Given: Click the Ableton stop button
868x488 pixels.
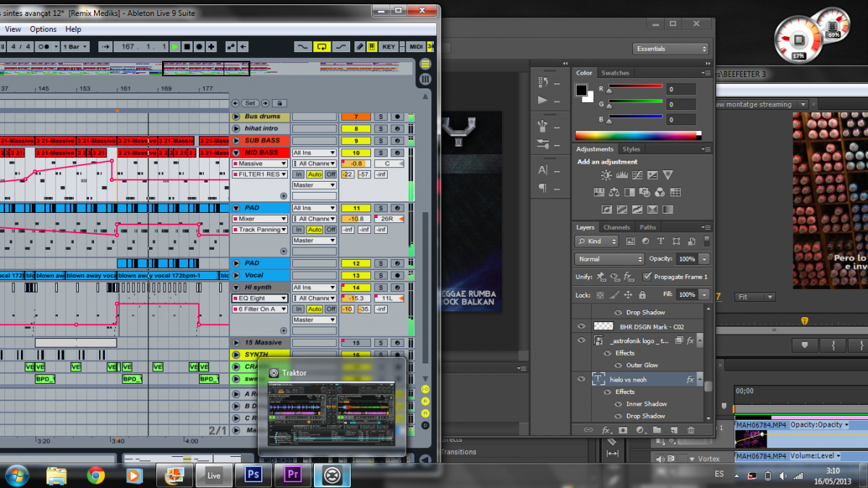Looking at the screenshot, I should [187, 46].
